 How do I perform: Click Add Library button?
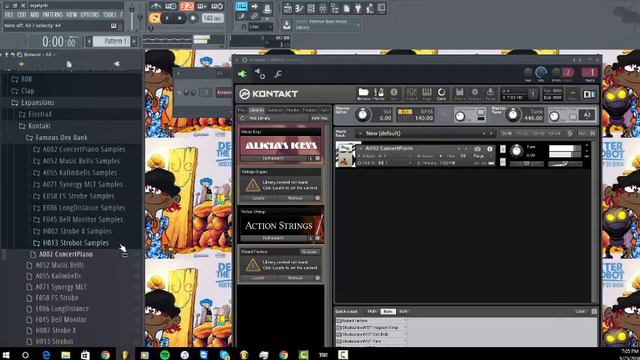[260, 118]
